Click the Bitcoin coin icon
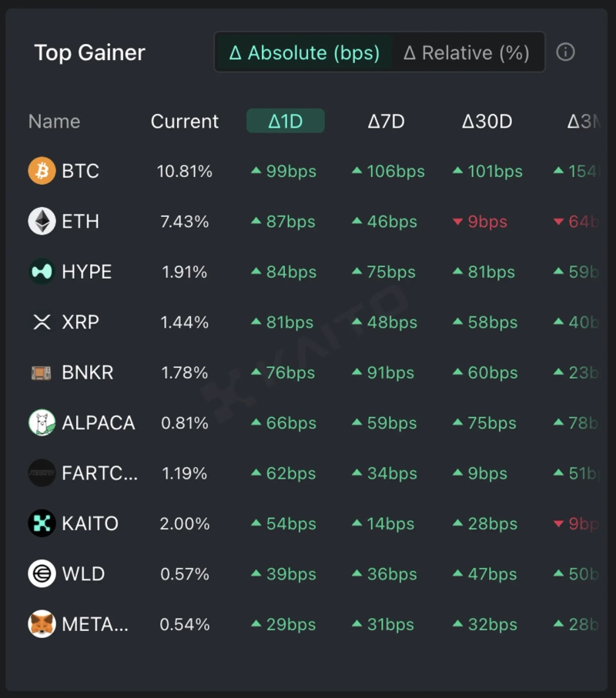The image size is (616, 698). (x=42, y=171)
